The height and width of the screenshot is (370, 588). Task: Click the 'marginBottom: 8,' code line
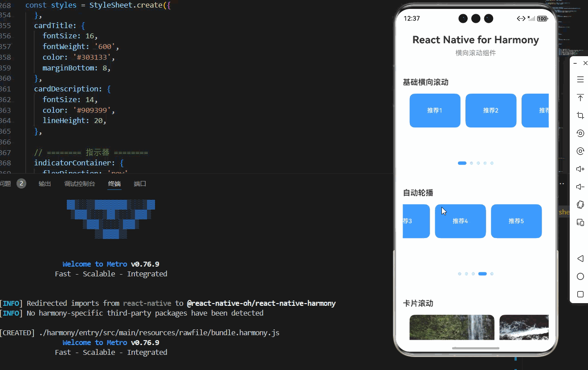(x=77, y=68)
